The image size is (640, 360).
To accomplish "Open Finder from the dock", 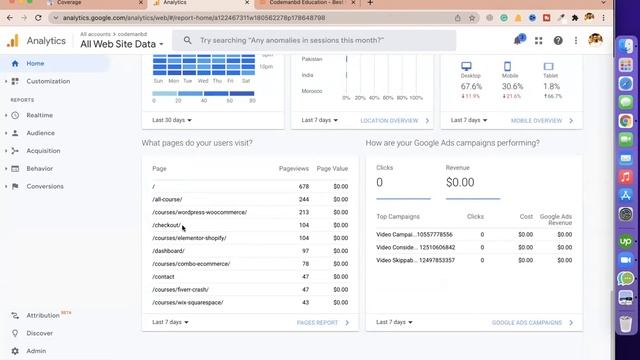I will [x=626, y=46].
